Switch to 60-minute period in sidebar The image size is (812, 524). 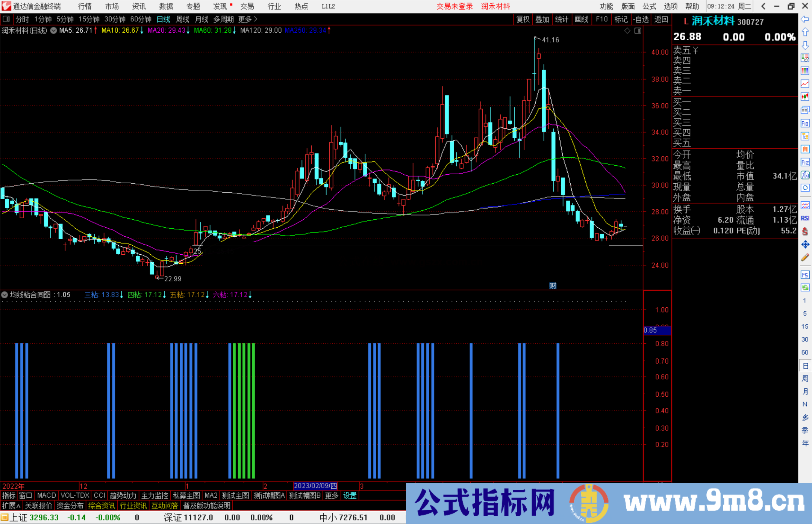[x=804, y=352]
